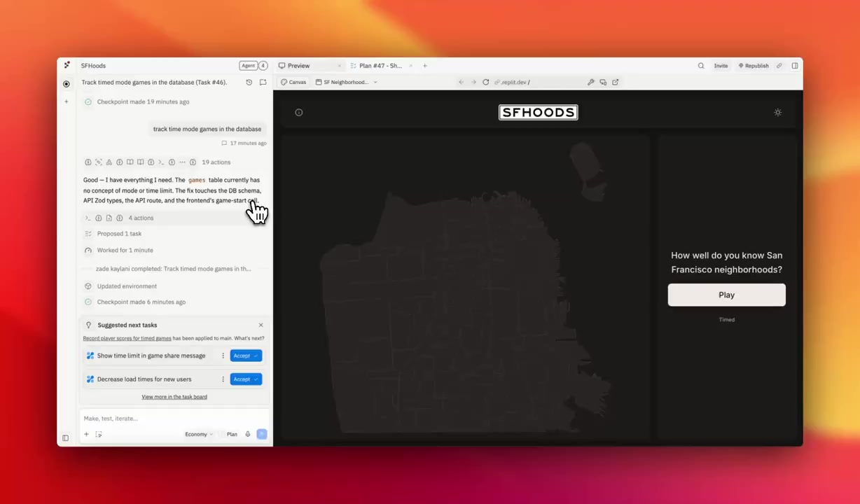Open the Checkpoint made 6 minutes ago entry
The width and height of the screenshot is (860, 504).
pos(135,302)
